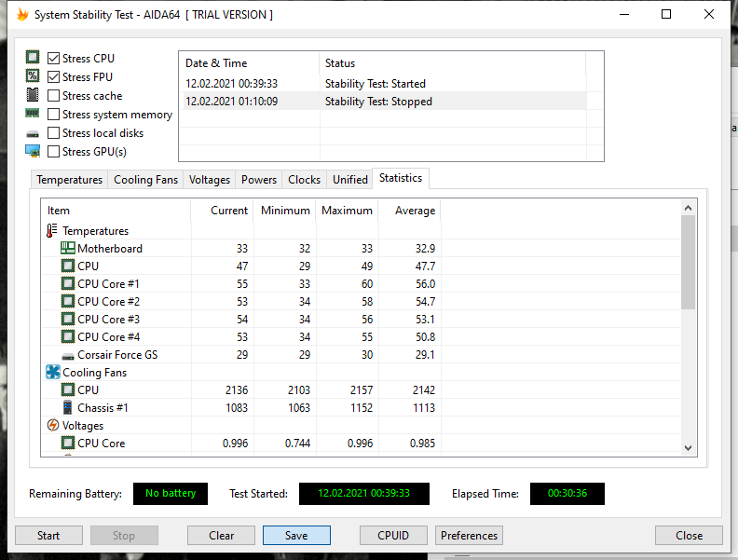Click the Maximum column header

(348, 211)
